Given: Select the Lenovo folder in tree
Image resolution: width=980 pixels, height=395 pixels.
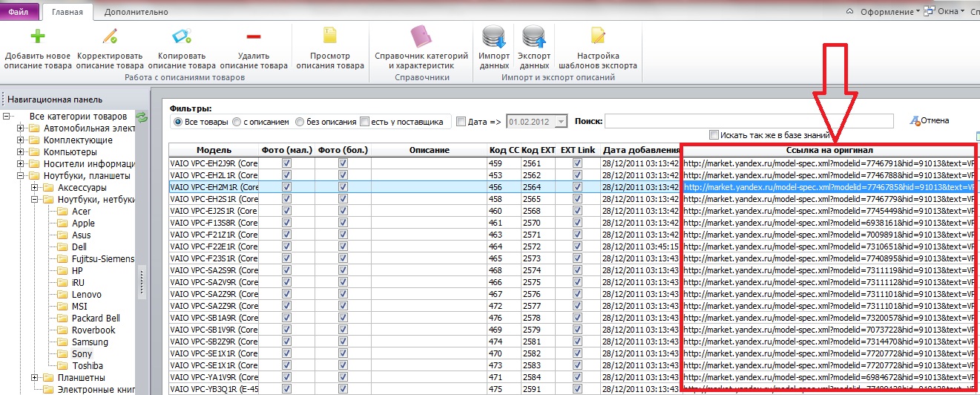Looking at the screenshot, I should click(x=87, y=295).
